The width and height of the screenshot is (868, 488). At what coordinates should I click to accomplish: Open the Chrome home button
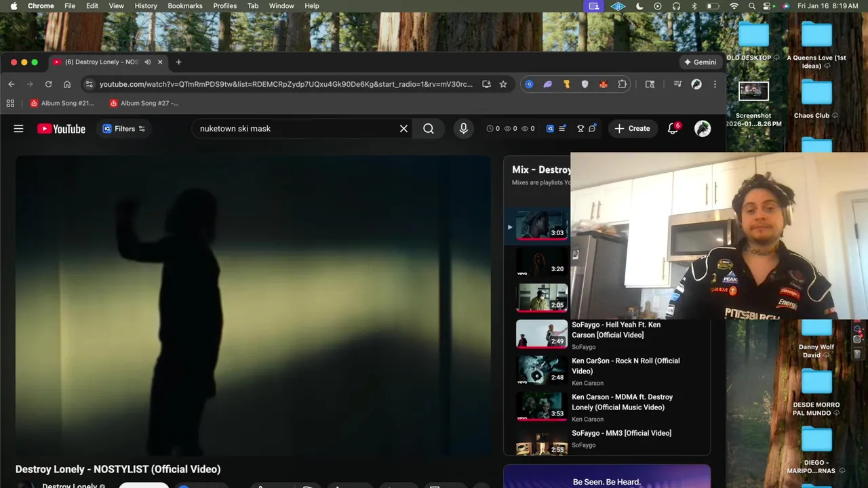(67, 84)
